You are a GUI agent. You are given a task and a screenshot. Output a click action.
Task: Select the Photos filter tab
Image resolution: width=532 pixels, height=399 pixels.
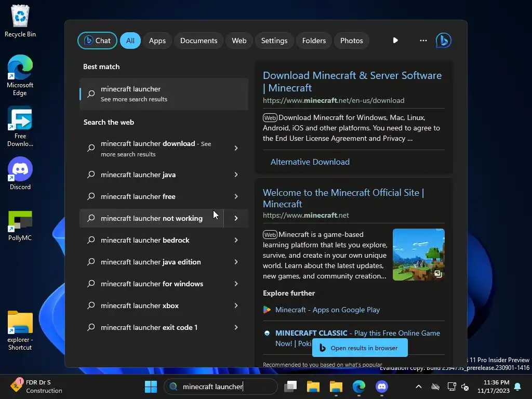tap(352, 41)
